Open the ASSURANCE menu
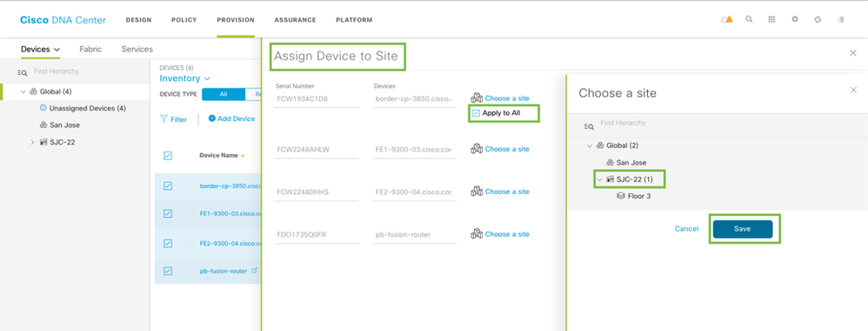This screenshot has width=868, height=331. [x=295, y=20]
